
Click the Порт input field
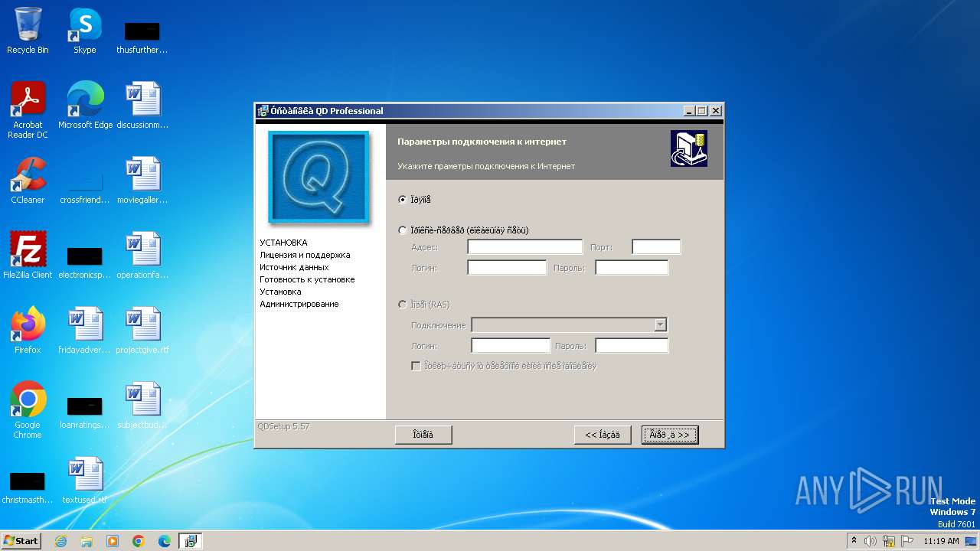[x=656, y=247]
